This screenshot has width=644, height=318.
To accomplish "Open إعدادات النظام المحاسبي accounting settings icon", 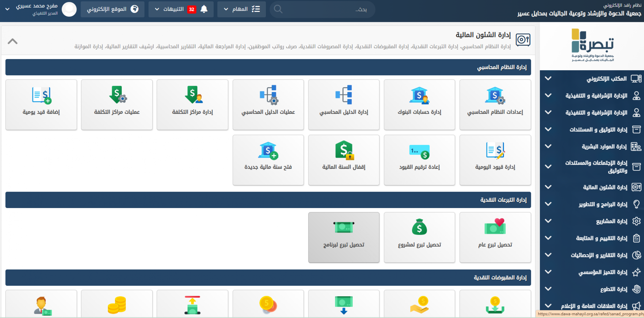I will pyautogui.click(x=495, y=96).
